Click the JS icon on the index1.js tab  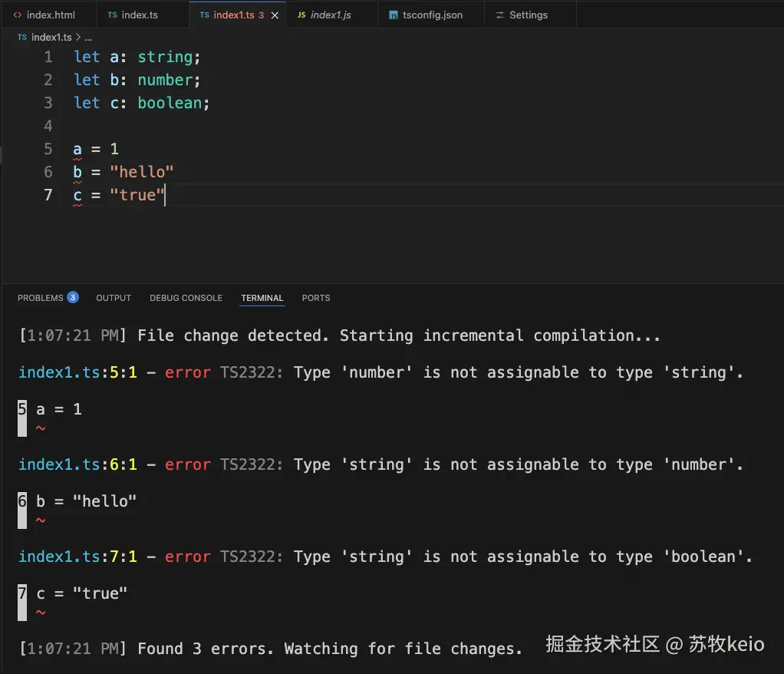[301, 15]
